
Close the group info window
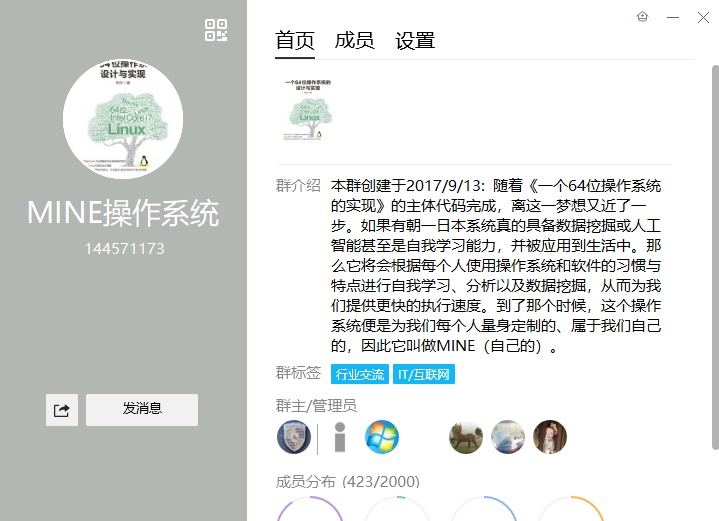tap(703, 17)
